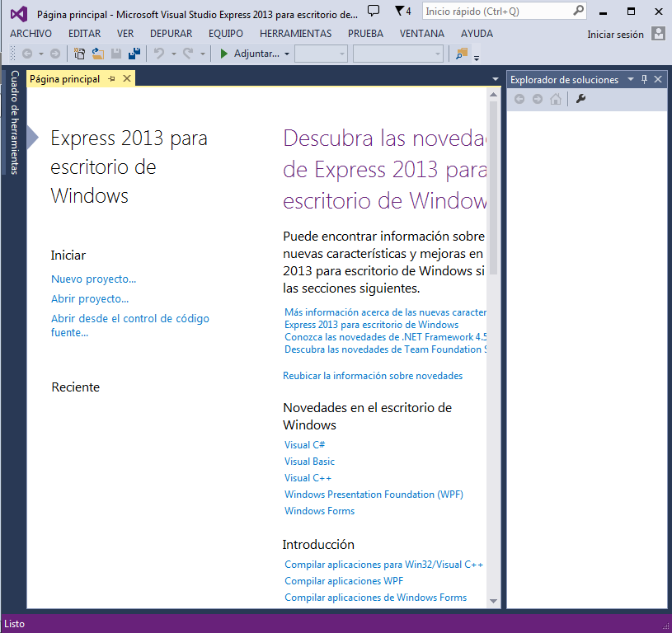Click the Find in Files toolbar icon
The image size is (672, 633).
tap(462, 54)
